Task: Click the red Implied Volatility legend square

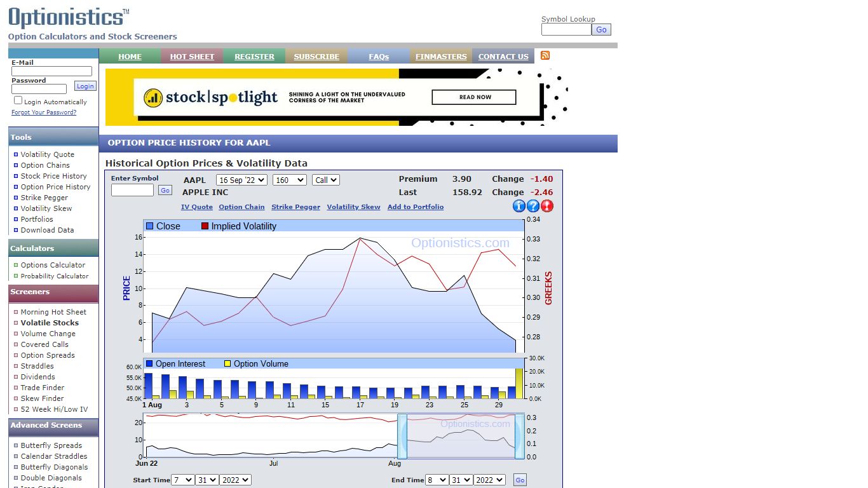Action: [x=205, y=226]
